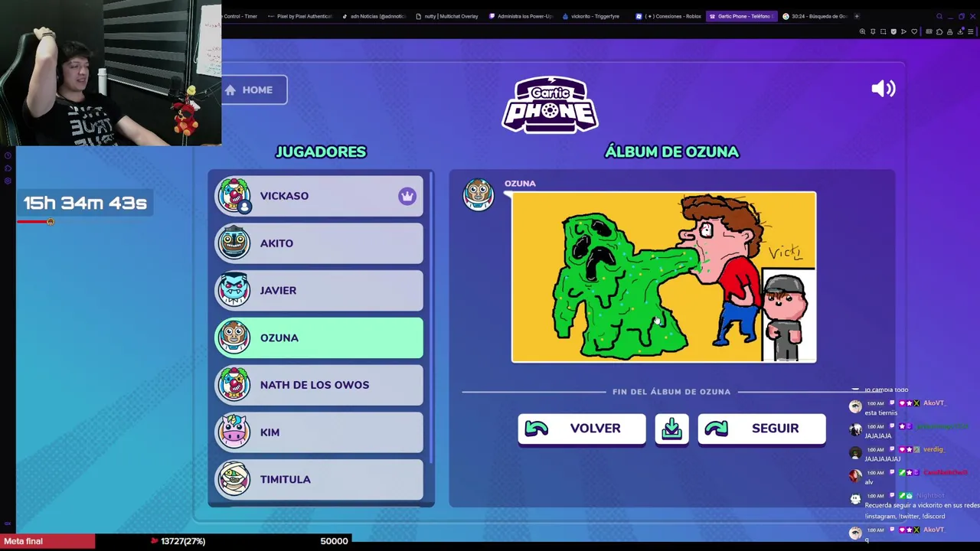This screenshot has width=980, height=551.
Task: Select player JAVIER in the list
Action: 318,291
